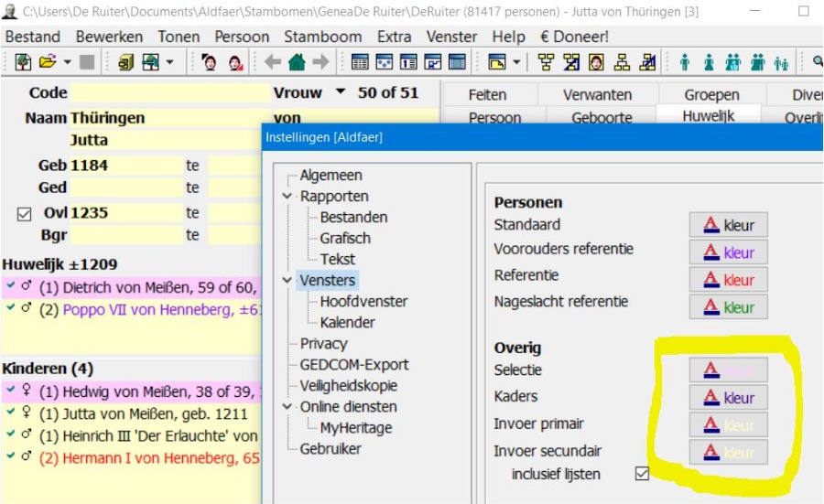The height and width of the screenshot is (504, 824).
Task: Click the new file toolbar icon
Action: (x=23, y=62)
